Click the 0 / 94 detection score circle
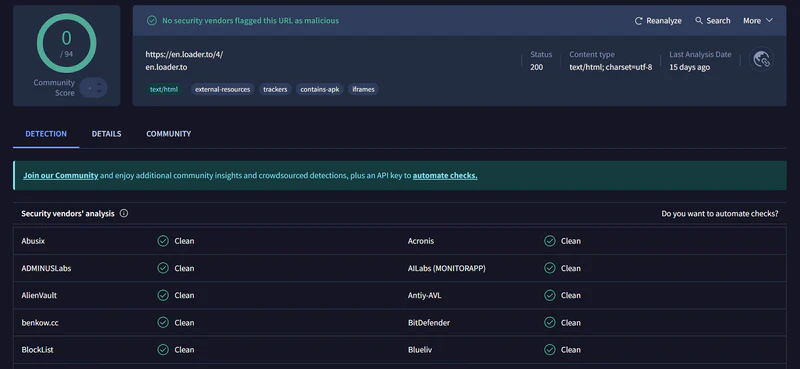This screenshot has width=800, height=369. pyautogui.click(x=66, y=43)
